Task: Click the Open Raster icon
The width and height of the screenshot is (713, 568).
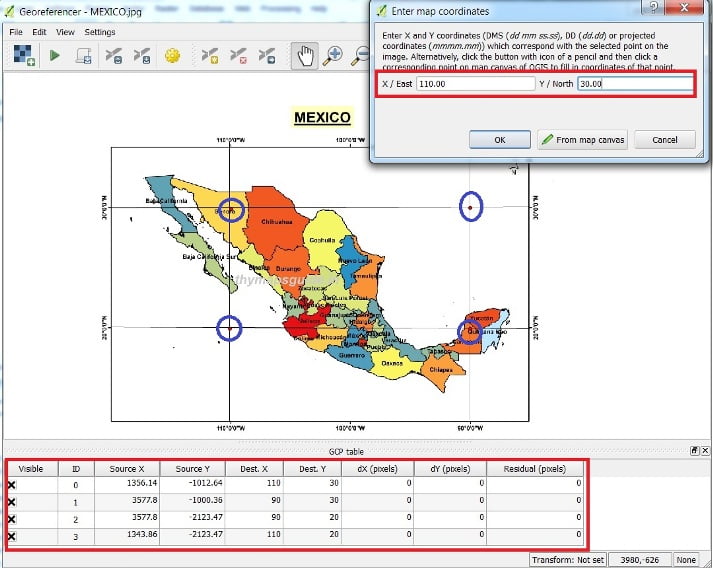Action: (x=24, y=55)
